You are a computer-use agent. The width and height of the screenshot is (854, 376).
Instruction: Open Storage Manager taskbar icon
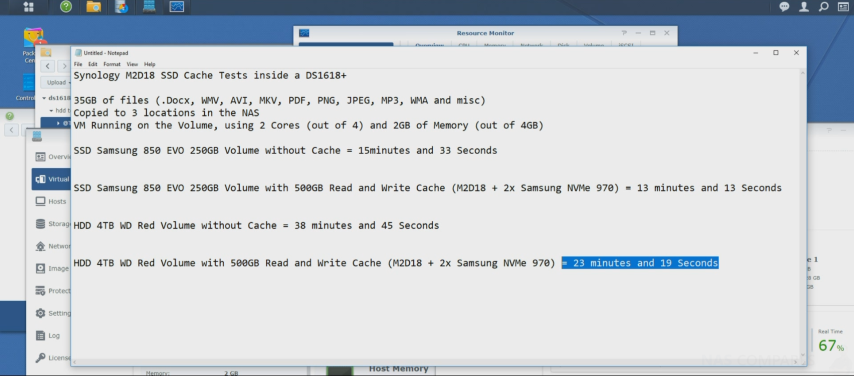click(121, 7)
